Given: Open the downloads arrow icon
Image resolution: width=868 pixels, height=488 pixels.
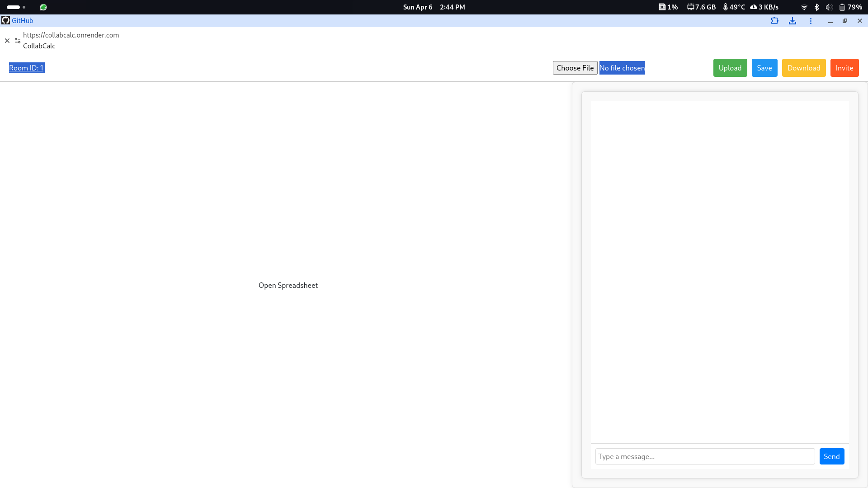Looking at the screenshot, I should pos(793,21).
